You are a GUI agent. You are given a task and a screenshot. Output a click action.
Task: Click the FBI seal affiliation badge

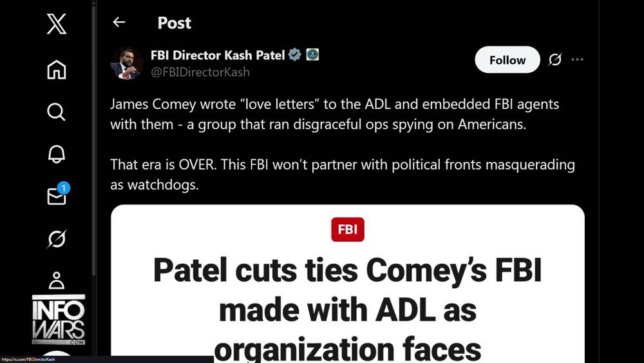312,55
